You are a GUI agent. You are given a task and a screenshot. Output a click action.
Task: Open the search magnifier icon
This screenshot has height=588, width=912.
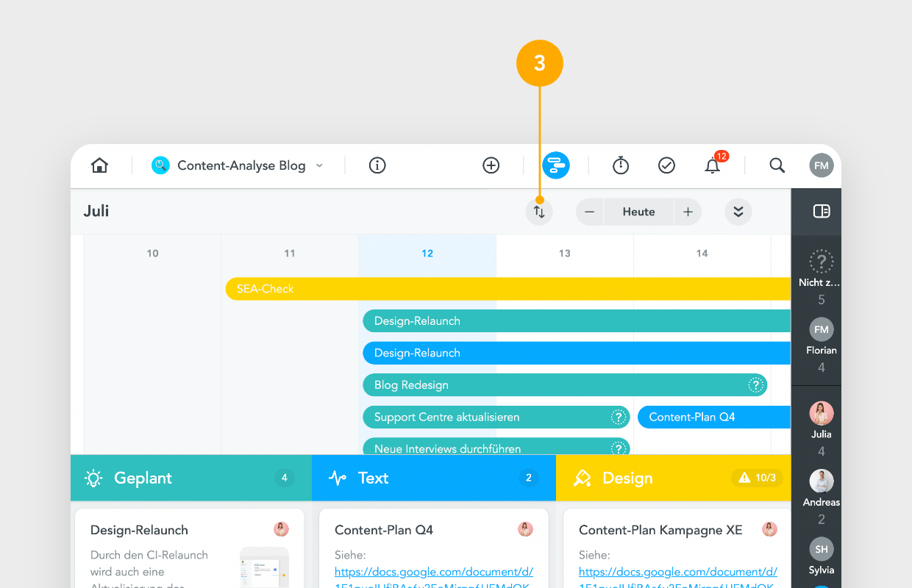pyautogui.click(x=777, y=165)
